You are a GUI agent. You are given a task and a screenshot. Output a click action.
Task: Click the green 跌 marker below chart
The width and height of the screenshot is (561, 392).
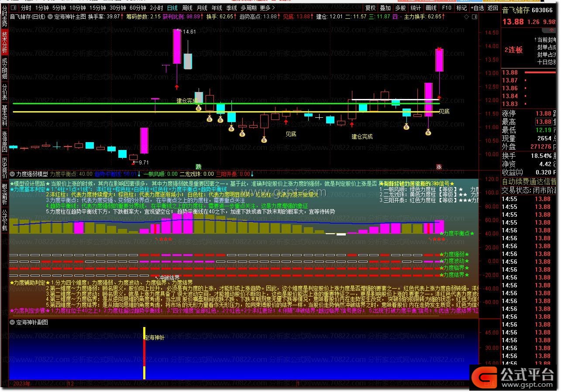(x=198, y=167)
